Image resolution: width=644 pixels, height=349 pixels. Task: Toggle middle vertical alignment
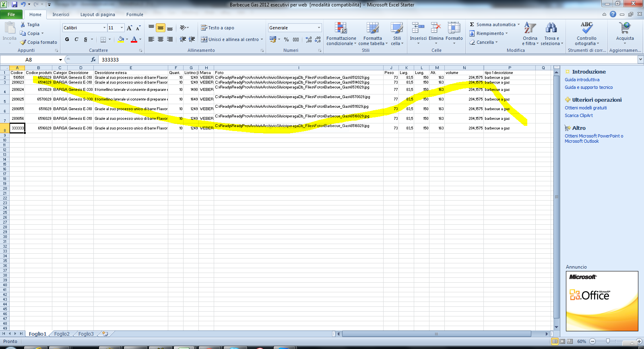tap(161, 28)
